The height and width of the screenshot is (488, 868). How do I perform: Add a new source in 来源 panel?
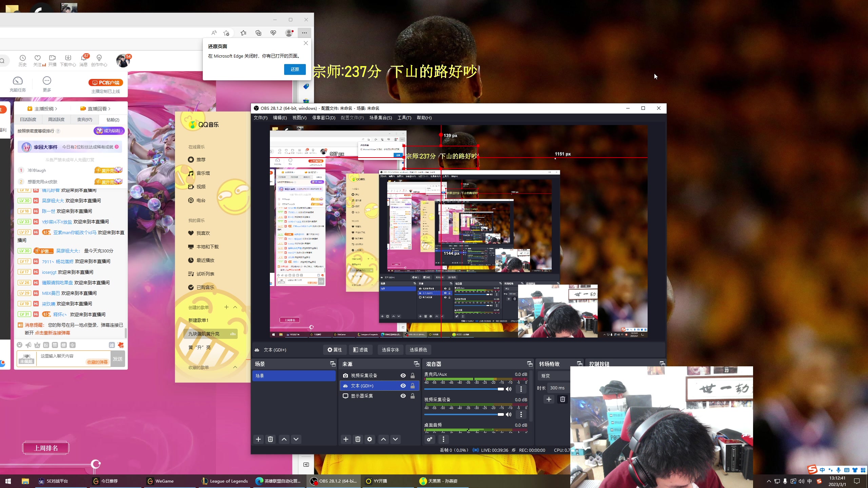click(x=346, y=439)
